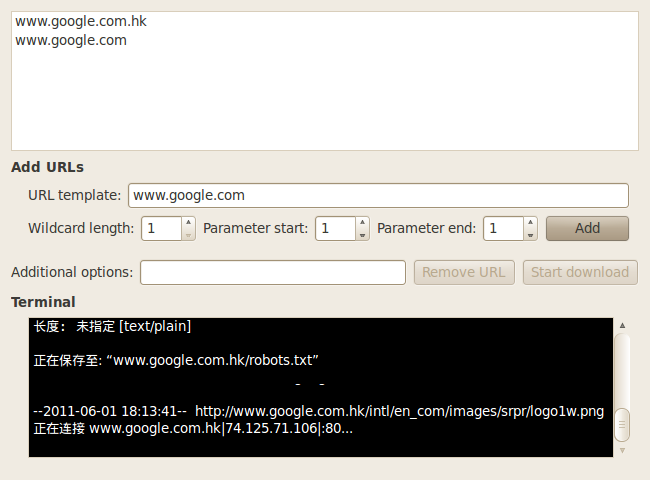Decrease Wildcard length with down arrow

188,235
